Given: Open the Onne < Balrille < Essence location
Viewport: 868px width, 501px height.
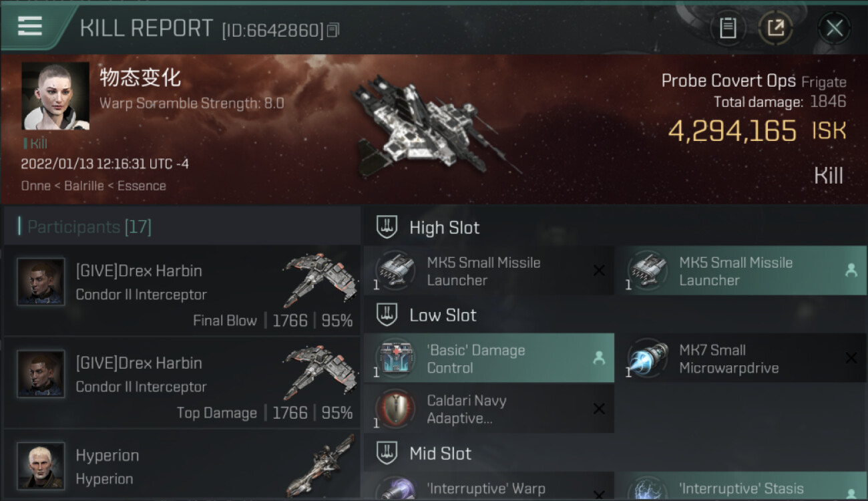Looking at the screenshot, I should click(93, 186).
